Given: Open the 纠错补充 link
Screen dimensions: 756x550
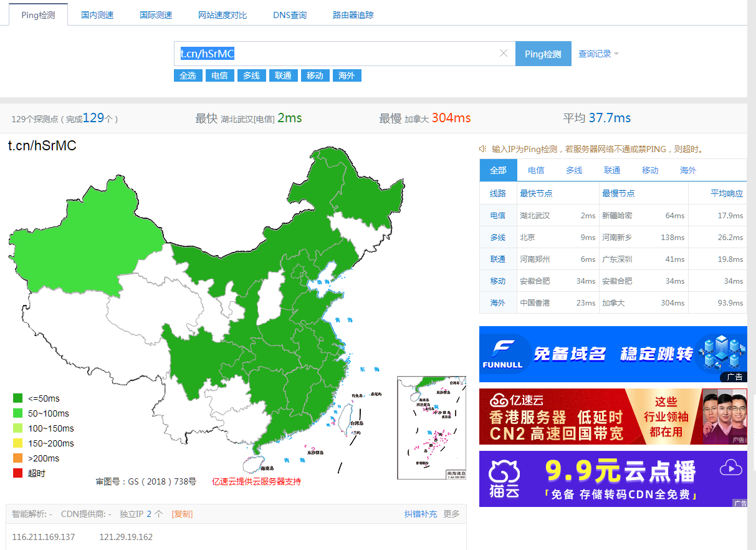Looking at the screenshot, I should pyautogui.click(x=421, y=513).
